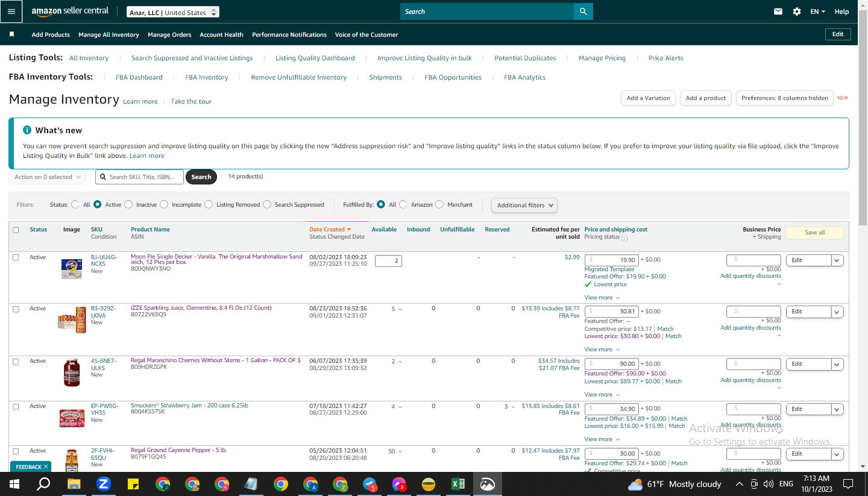Select the Status All radio button
The height and width of the screenshot is (496, 868).
(75, 204)
